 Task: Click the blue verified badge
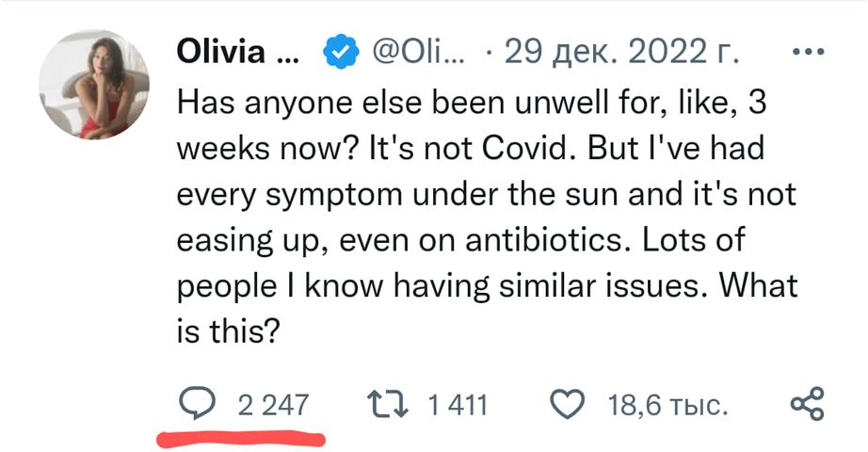click(340, 54)
